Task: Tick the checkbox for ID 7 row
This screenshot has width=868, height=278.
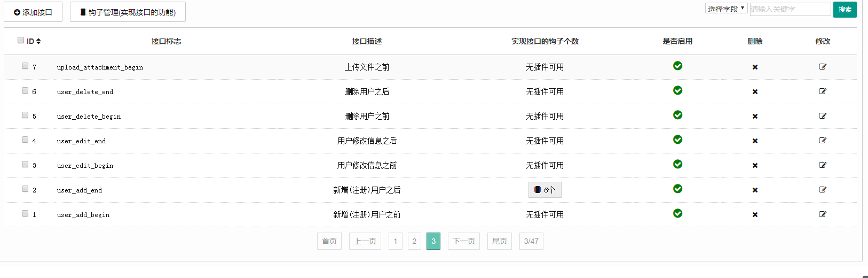Action: [x=25, y=66]
